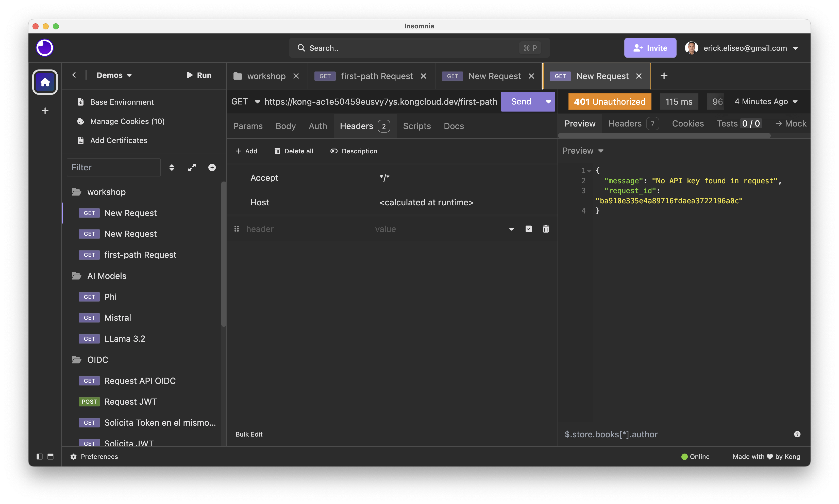The height and width of the screenshot is (504, 839).
Task: Click the expand all folders icon
Action: pos(192,167)
